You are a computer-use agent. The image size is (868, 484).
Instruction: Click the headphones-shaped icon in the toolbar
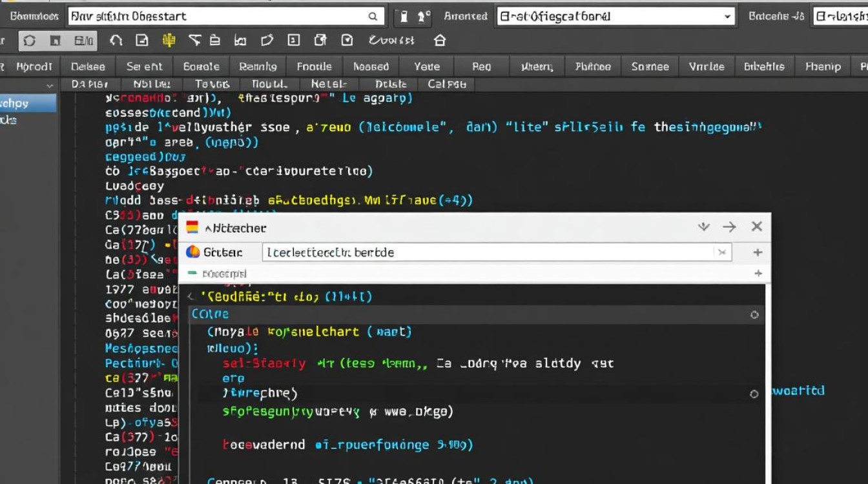116,41
